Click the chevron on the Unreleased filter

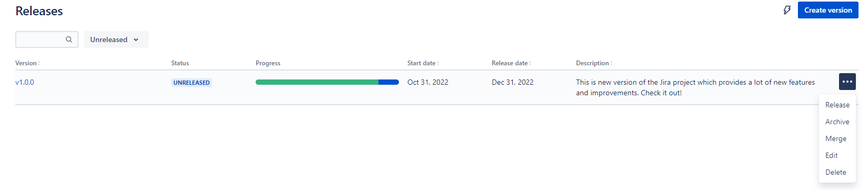[x=136, y=39]
